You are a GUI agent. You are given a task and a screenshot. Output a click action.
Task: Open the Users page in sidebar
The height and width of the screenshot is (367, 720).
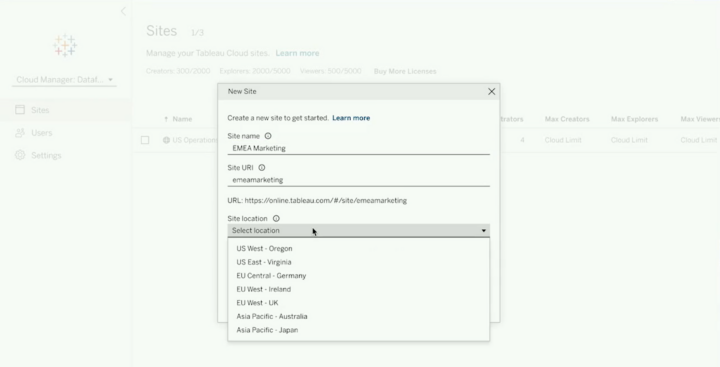pos(66,133)
